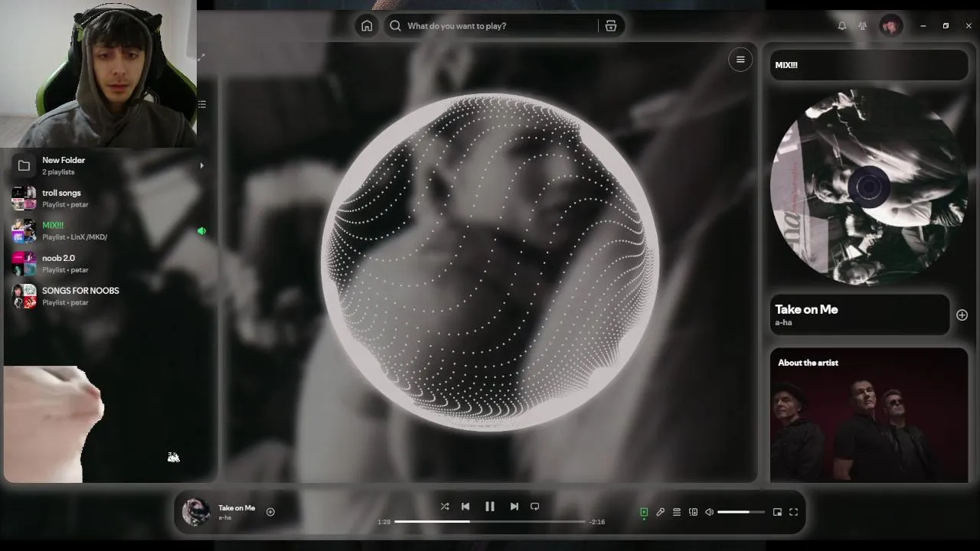The image size is (980, 551).
Task: Go to Spotify Home
Action: [x=367, y=26]
